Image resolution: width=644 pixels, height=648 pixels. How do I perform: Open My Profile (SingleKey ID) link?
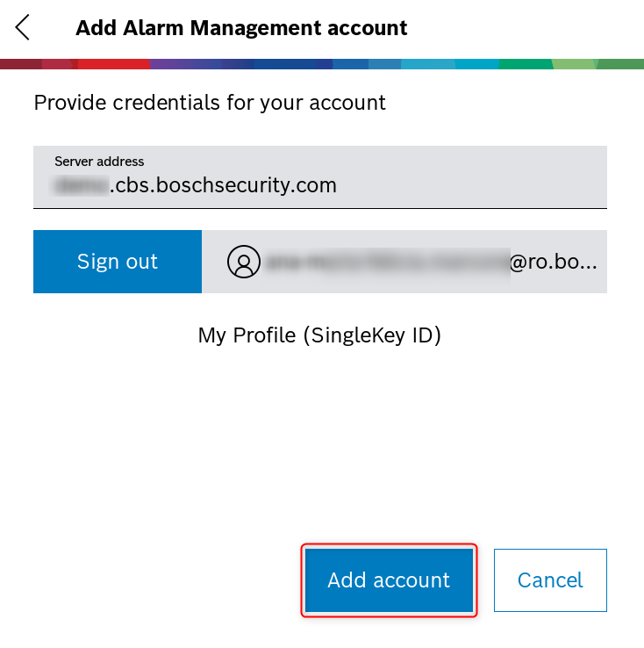pyautogui.click(x=319, y=335)
